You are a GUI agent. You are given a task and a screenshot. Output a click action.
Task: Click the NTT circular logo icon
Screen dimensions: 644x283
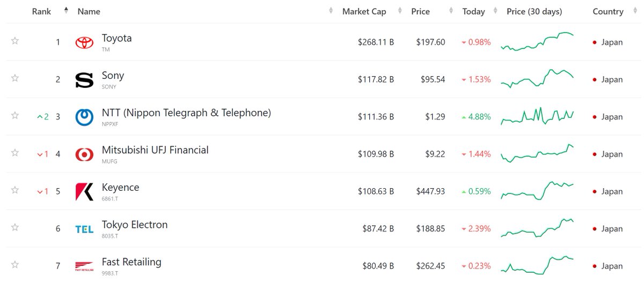click(x=84, y=117)
